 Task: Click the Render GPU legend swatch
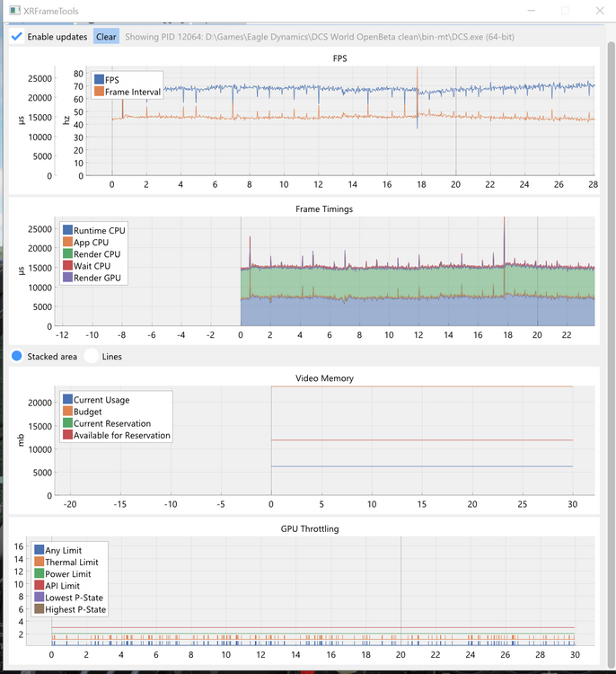[x=68, y=278]
